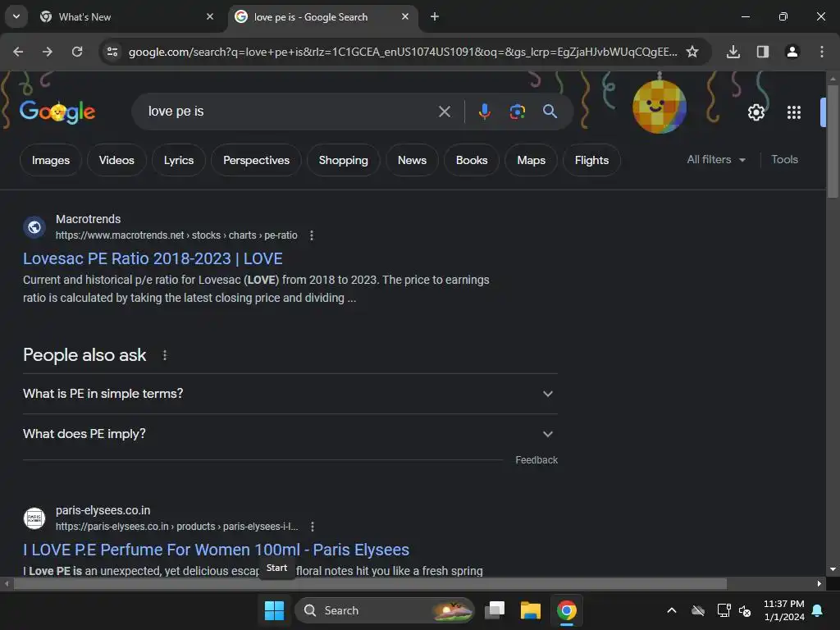Open People also ask options menu
The width and height of the screenshot is (840, 630).
coord(164,355)
